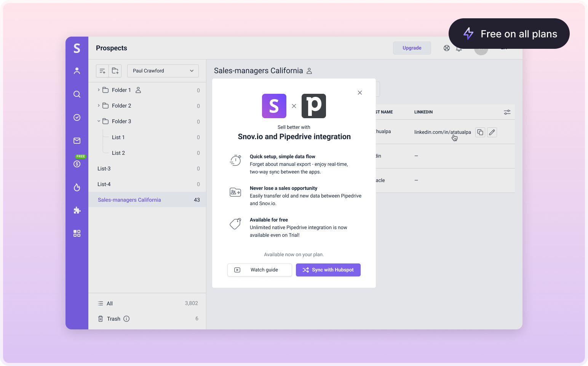This screenshot has width=588, height=366.
Task: Click the notifications bell icon
Action: [x=459, y=48]
